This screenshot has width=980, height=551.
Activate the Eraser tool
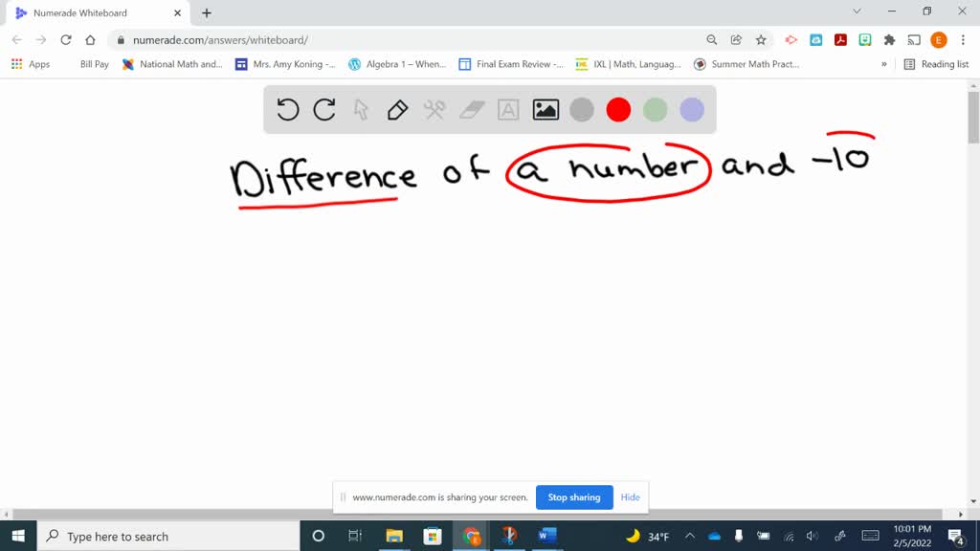[471, 109]
